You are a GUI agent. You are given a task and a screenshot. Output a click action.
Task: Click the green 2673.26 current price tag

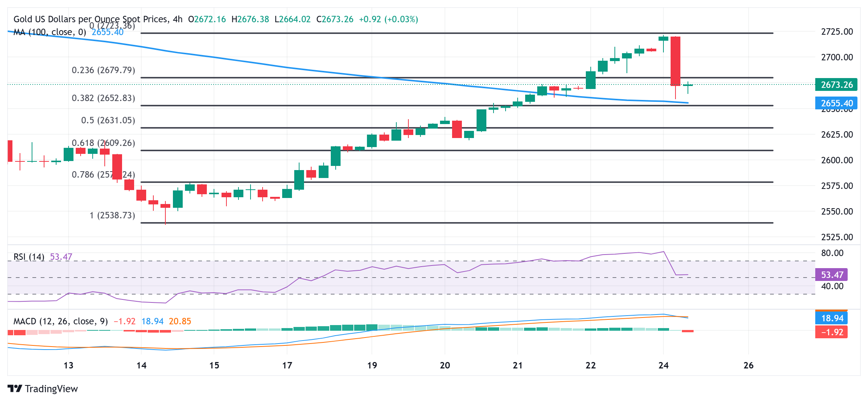[836, 84]
